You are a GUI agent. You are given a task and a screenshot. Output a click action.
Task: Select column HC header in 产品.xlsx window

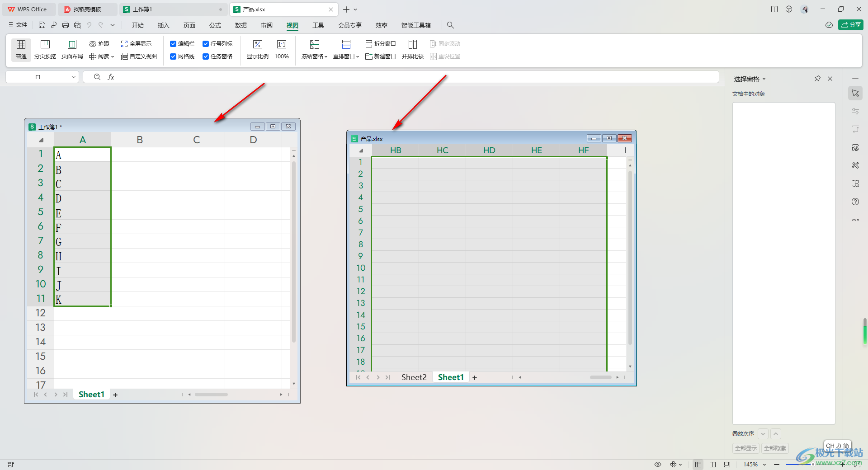[443, 150]
